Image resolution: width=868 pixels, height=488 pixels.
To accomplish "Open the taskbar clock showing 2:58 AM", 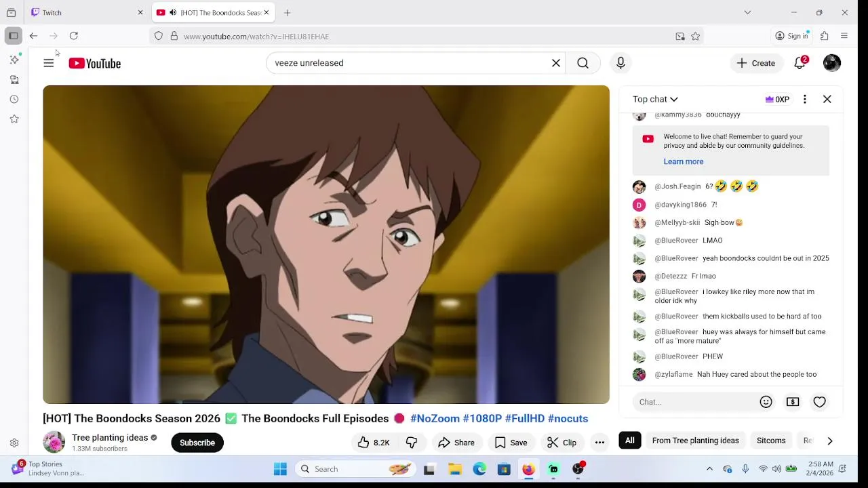I will coord(821,469).
